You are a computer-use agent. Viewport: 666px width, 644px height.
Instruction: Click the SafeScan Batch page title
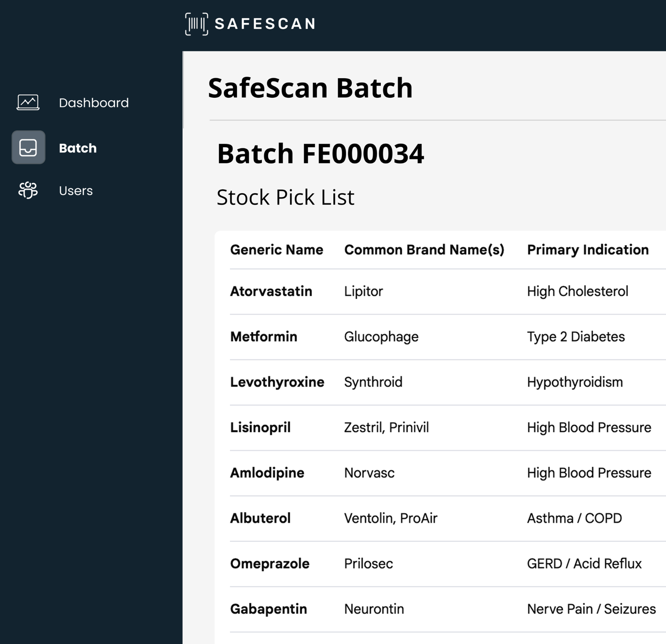tap(311, 88)
